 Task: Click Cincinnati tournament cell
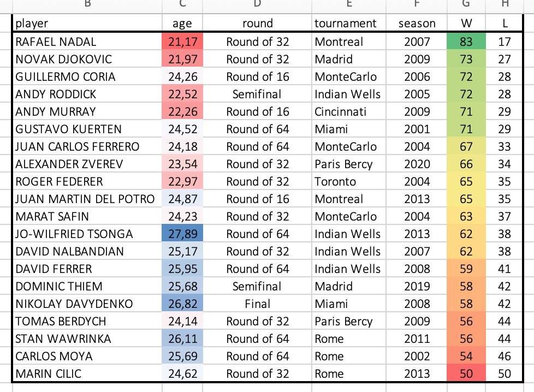tap(349, 111)
